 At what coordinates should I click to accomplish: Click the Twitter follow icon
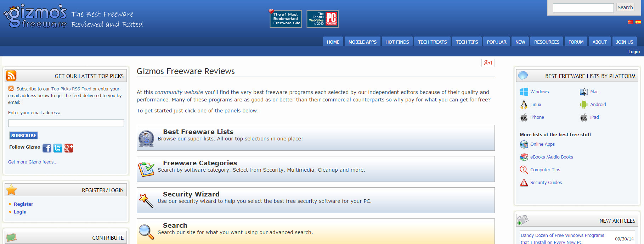[x=58, y=148]
